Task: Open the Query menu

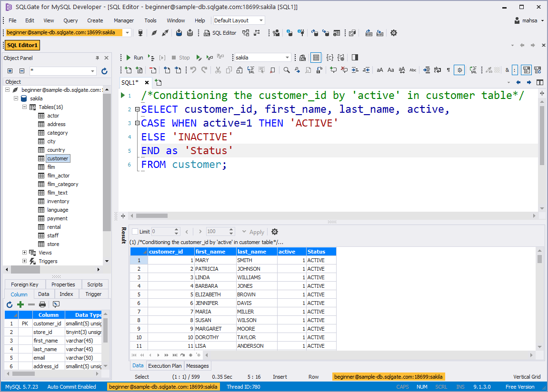Action: pos(70,20)
